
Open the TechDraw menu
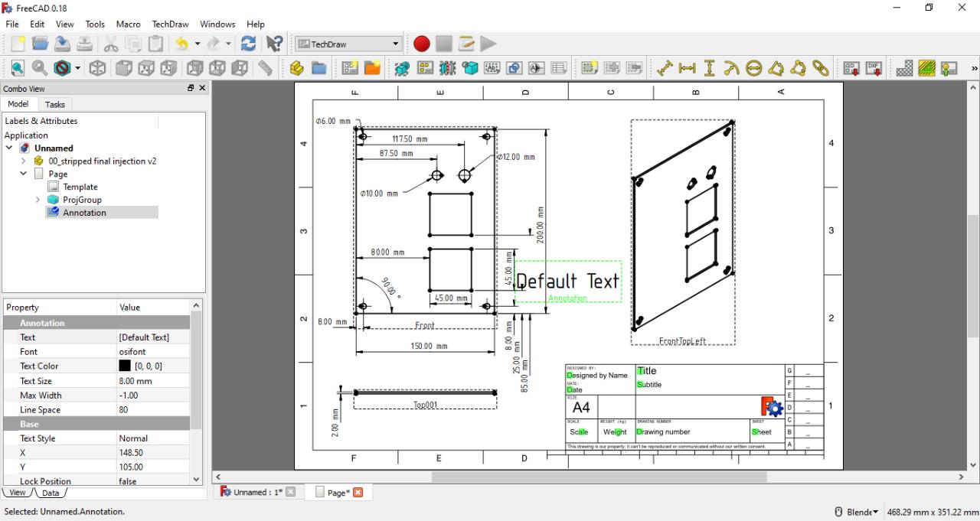tap(171, 24)
